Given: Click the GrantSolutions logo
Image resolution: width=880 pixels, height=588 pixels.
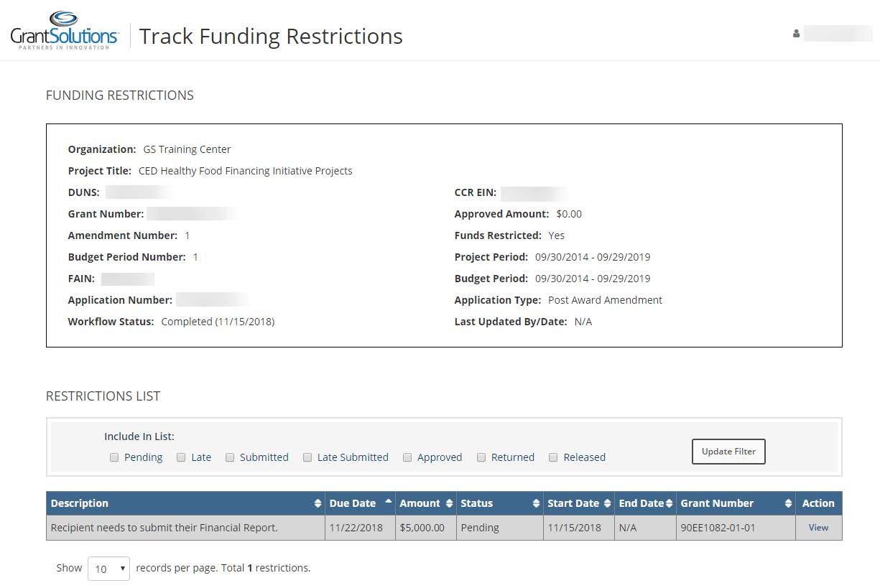Looking at the screenshot, I should 64,31.
